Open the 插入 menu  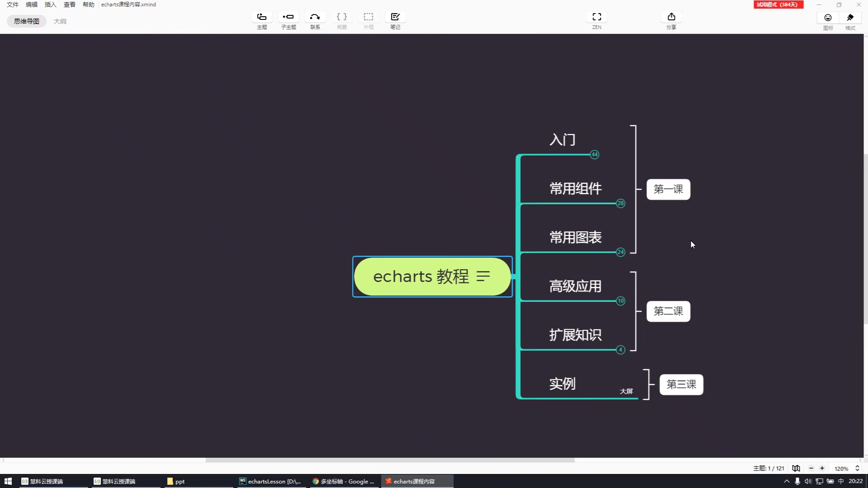[x=50, y=5]
